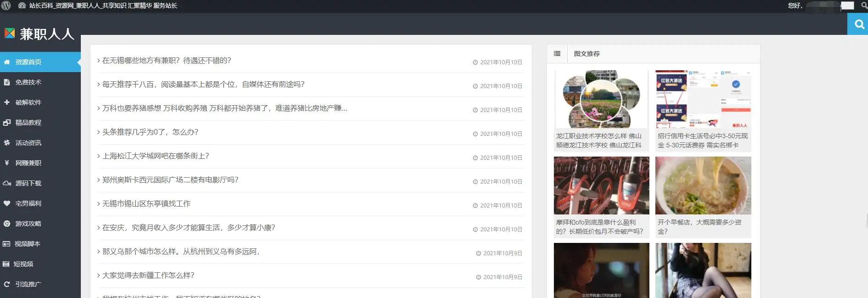Open article 头条推荐几乎为0了
868x298 pixels.
pos(150,132)
